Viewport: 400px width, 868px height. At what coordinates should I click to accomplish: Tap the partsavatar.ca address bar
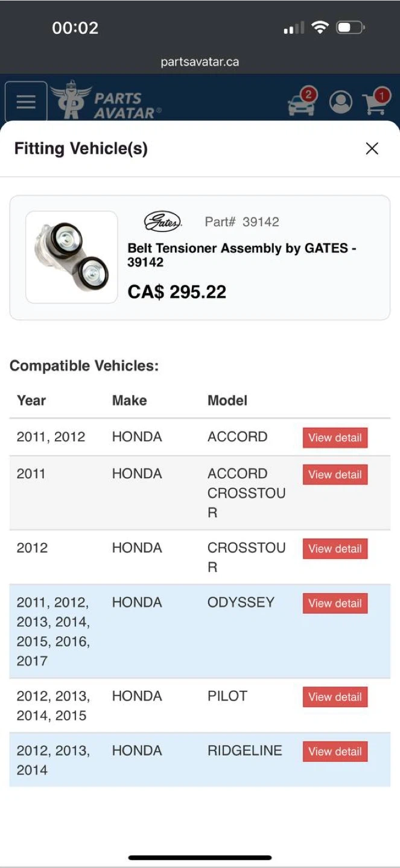pyautogui.click(x=200, y=62)
